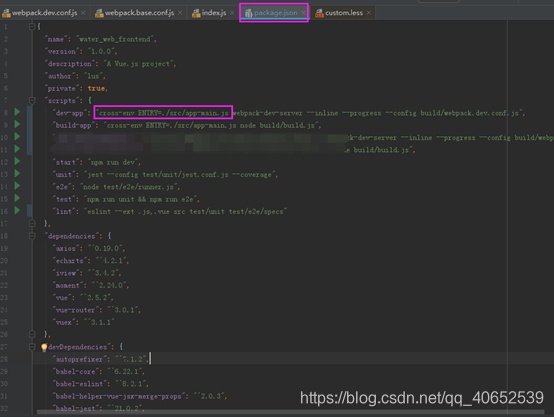Click the "A Vue.js project" description
This screenshot has height=417, width=554.
click(139, 64)
